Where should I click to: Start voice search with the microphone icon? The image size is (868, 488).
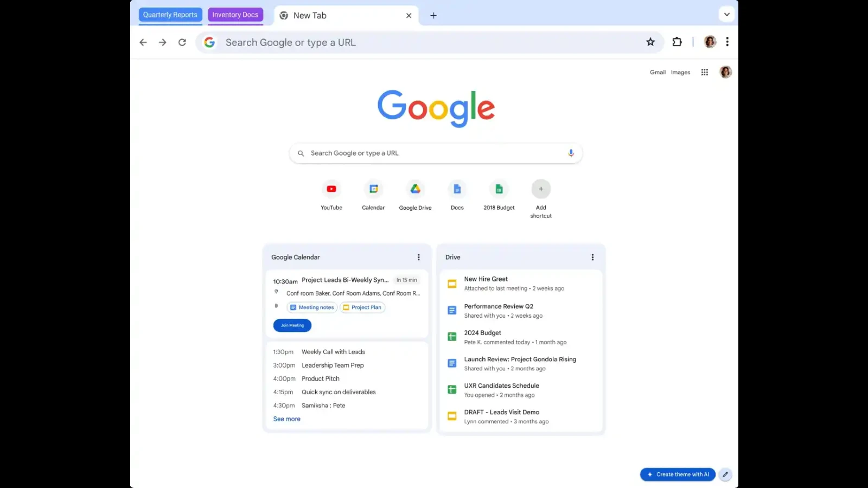coord(571,153)
